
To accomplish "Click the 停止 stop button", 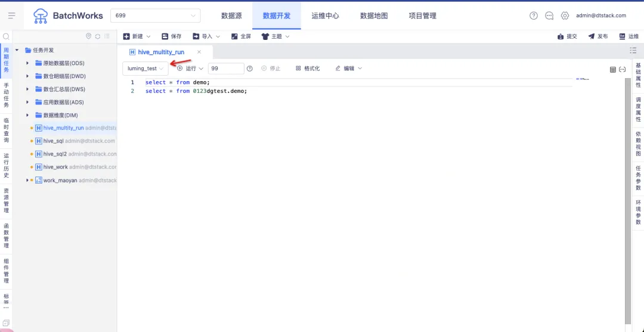I will tap(271, 69).
